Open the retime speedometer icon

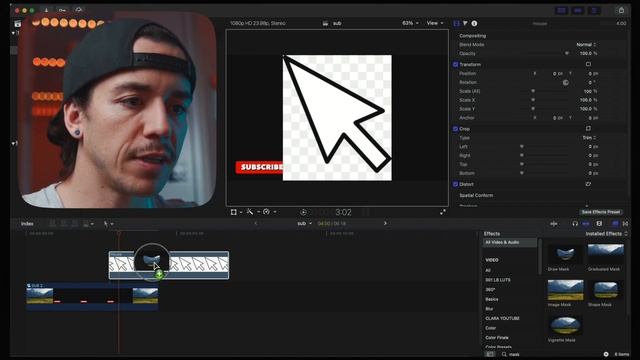click(266, 212)
